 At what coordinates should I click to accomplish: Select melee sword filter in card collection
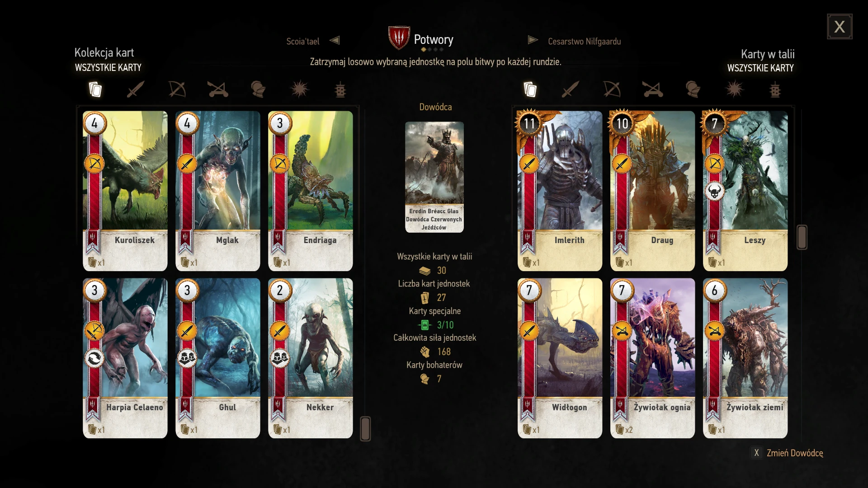coord(136,89)
